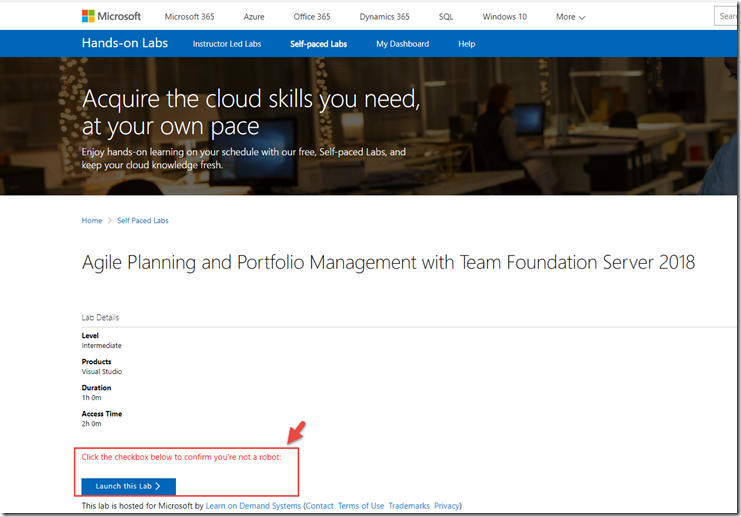Image resolution: width=741 pixels, height=517 pixels.
Task: Select the lab title heading text
Action: tap(388, 263)
